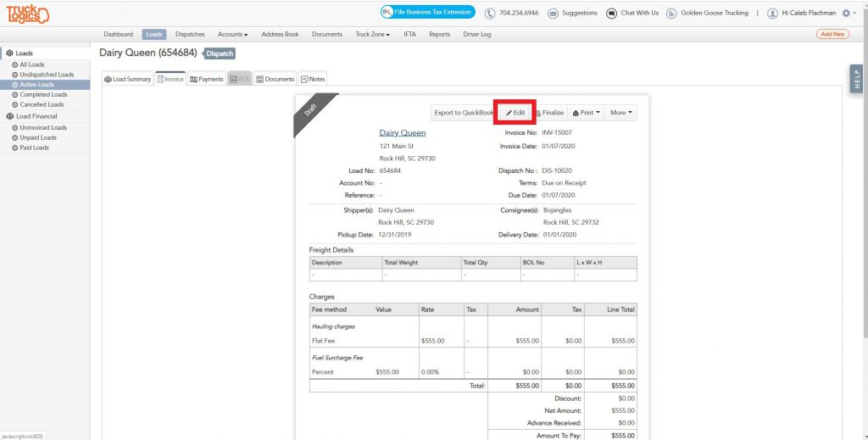Expand the Print dropdown options
The image size is (868, 440).
coord(598,113)
